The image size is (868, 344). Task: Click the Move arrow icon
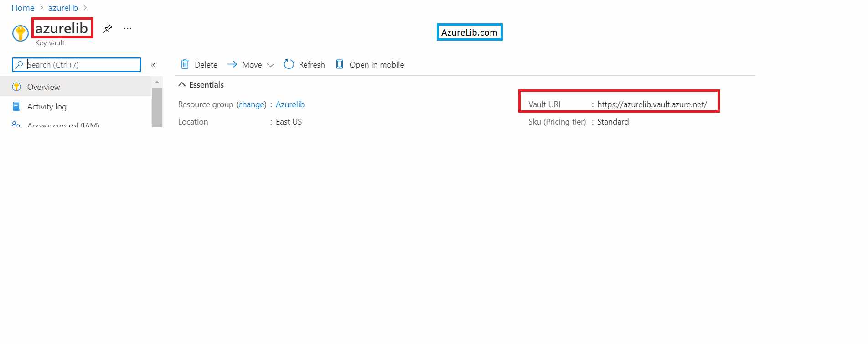pyautogui.click(x=232, y=64)
